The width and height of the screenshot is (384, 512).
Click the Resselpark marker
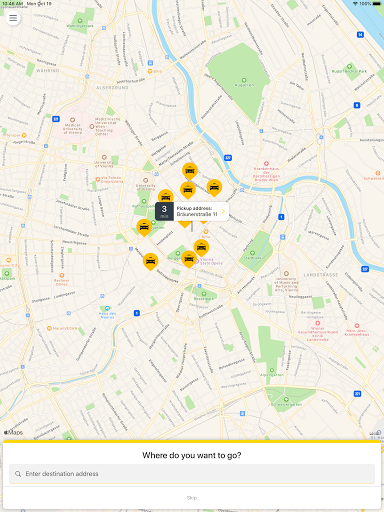[x=204, y=294]
